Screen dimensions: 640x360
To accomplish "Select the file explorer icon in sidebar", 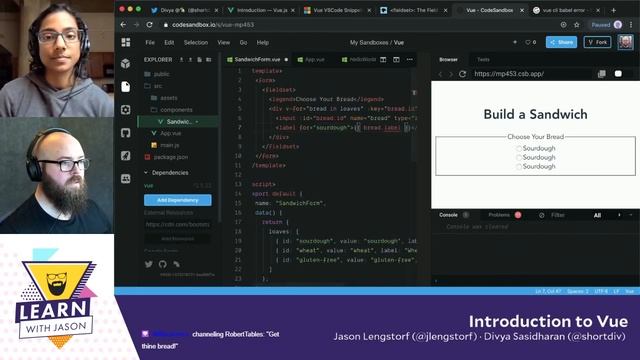I will coord(126,87).
